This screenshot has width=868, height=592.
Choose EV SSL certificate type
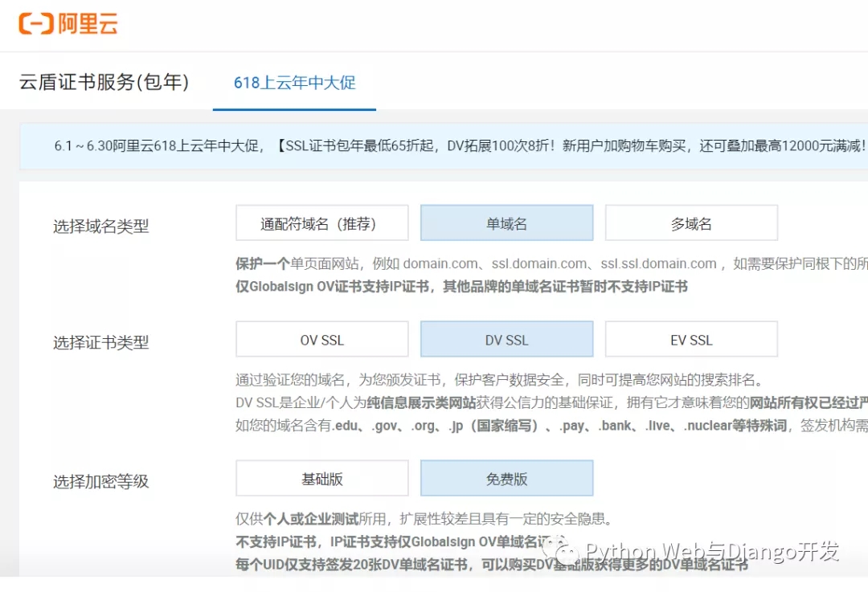[691, 339]
